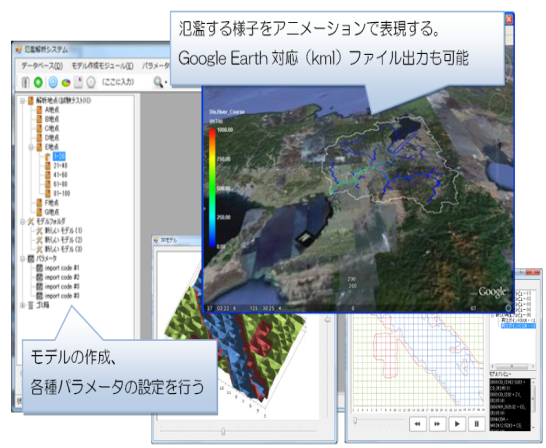
Task: Click the icon beside import code #1
Action: coord(40,268)
